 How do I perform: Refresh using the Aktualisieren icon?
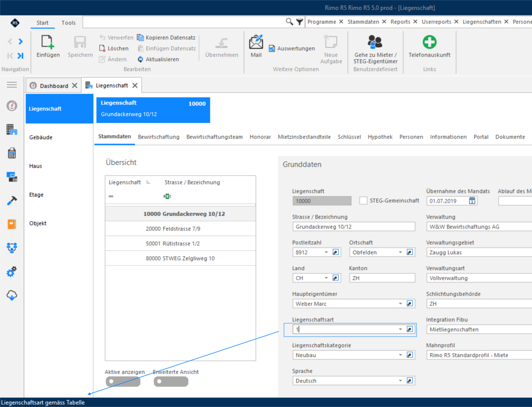[x=140, y=59]
